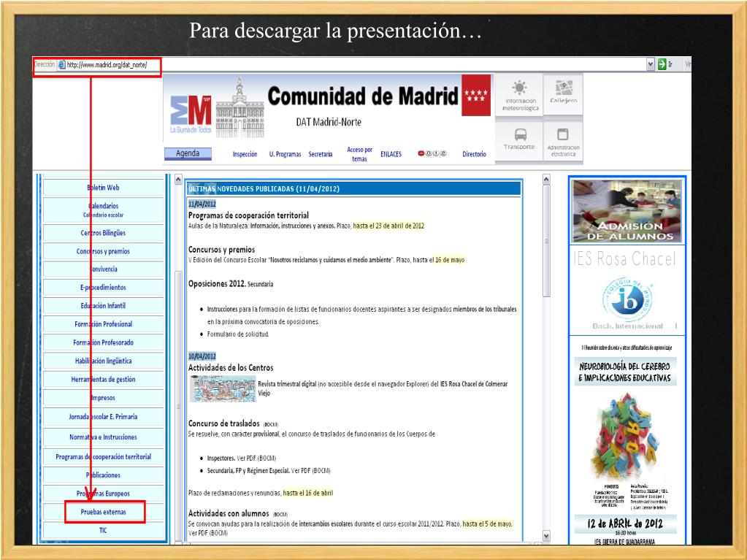Open Acceso por temas menu

click(x=359, y=154)
